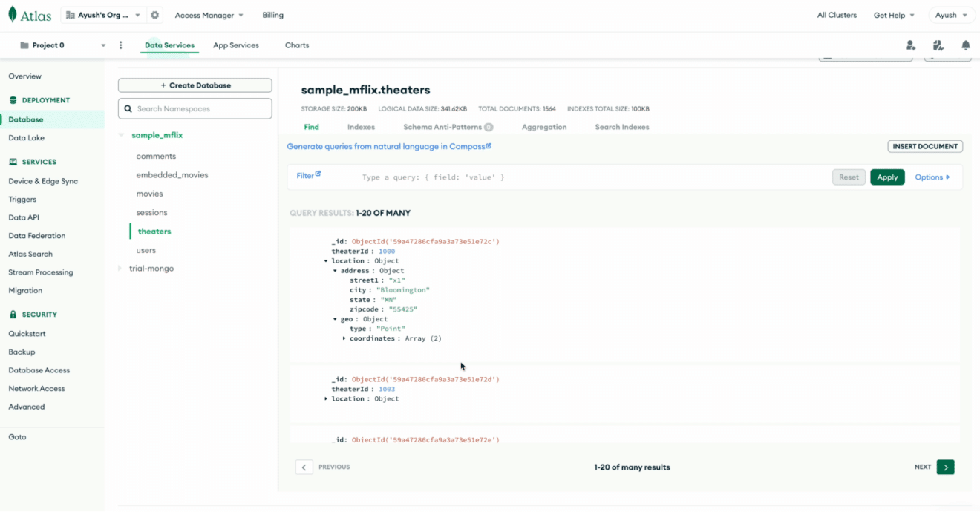
Task: Open the project activity feed icon
Action: tap(938, 45)
